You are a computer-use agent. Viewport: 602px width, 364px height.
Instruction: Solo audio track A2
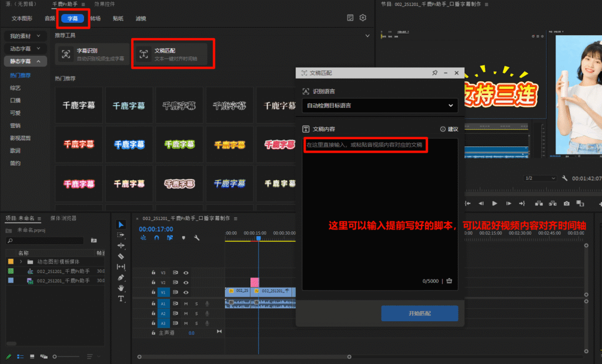[196, 314]
